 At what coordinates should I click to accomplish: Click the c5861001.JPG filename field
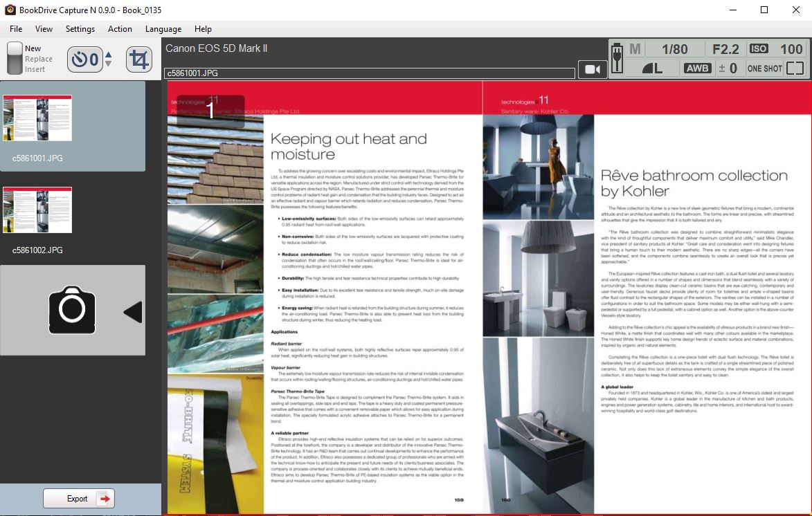coord(369,73)
